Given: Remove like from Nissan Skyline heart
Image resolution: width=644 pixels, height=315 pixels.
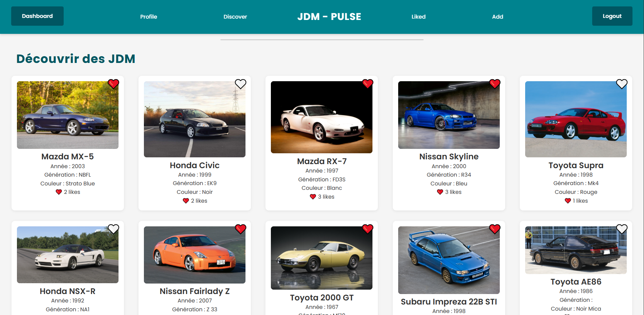Looking at the screenshot, I should tap(495, 84).
